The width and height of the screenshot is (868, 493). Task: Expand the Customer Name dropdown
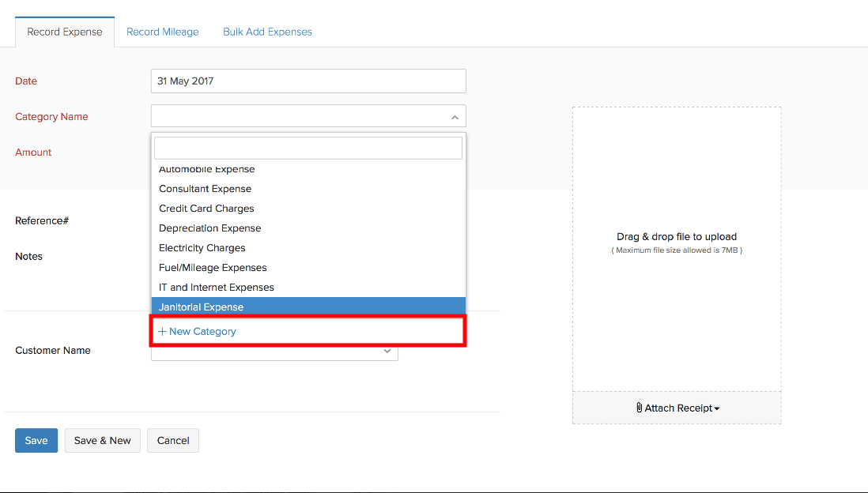coord(387,351)
